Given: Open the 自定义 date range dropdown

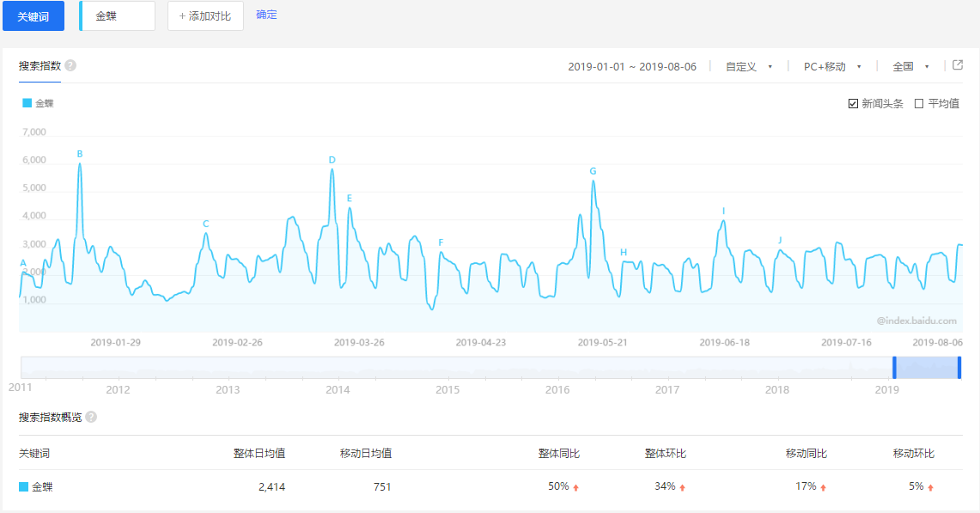Looking at the screenshot, I should [x=747, y=65].
